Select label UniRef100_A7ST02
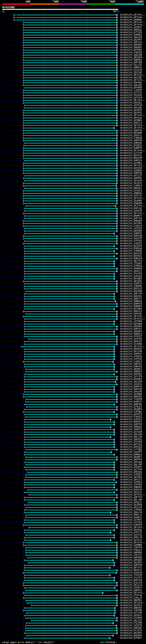The height and width of the screenshot is (644, 146). pos(131,93)
